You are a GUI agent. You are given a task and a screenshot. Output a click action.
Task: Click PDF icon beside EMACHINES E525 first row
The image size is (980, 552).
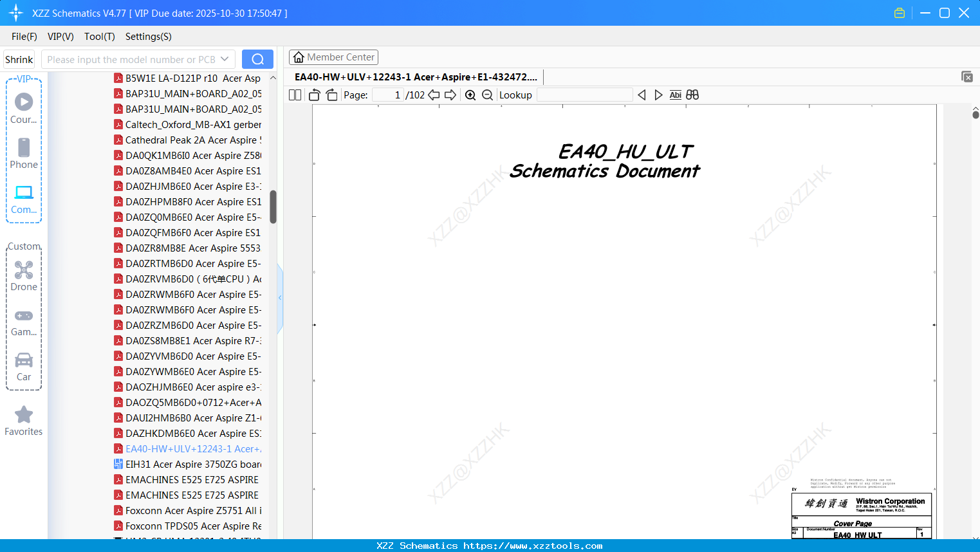click(118, 479)
